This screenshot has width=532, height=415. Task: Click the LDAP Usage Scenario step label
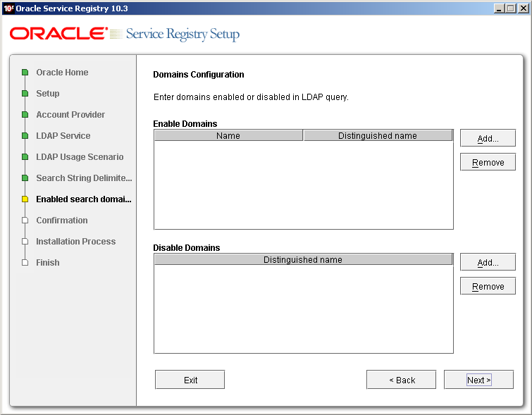pos(80,157)
